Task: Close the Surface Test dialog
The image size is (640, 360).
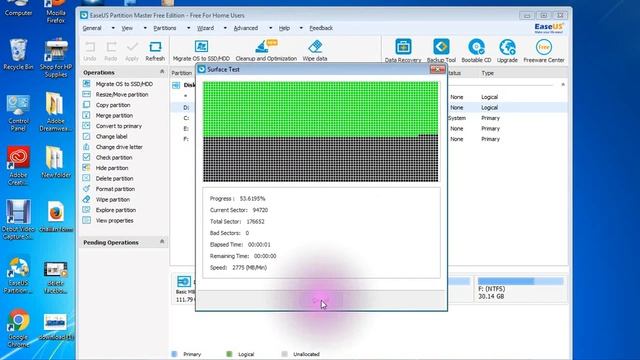Action: pos(438,69)
